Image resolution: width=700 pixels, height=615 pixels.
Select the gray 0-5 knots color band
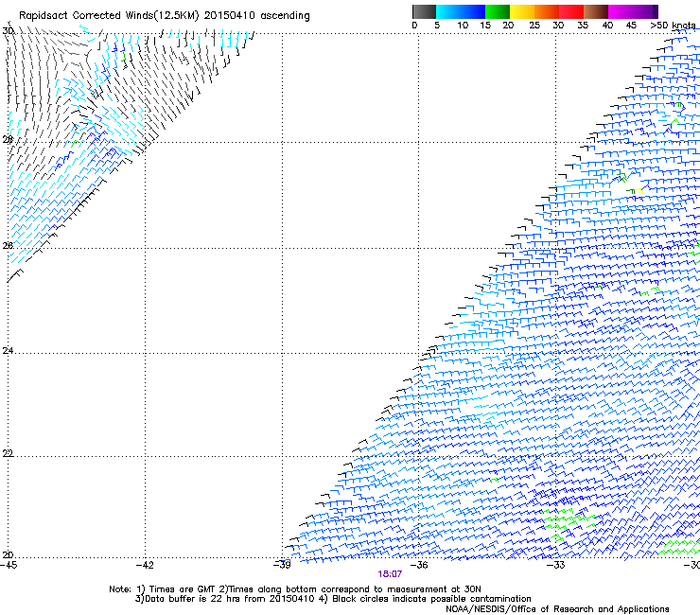click(x=424, y=11)
